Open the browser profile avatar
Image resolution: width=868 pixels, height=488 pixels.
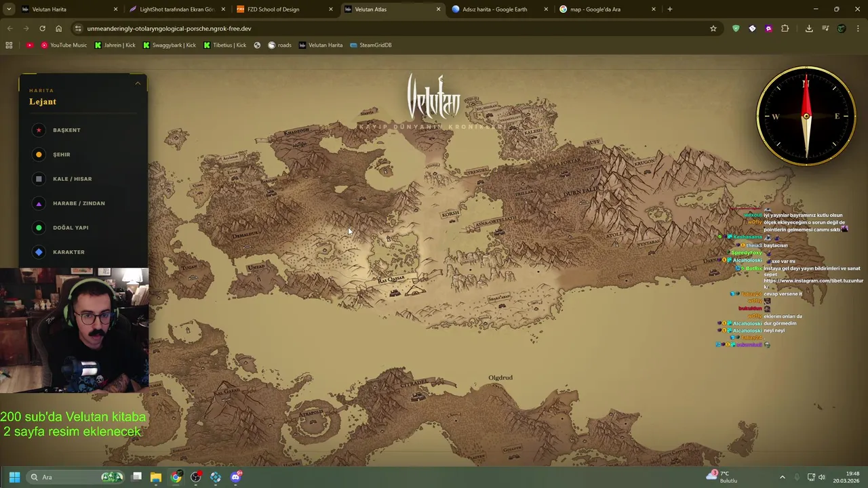[842, 28]
